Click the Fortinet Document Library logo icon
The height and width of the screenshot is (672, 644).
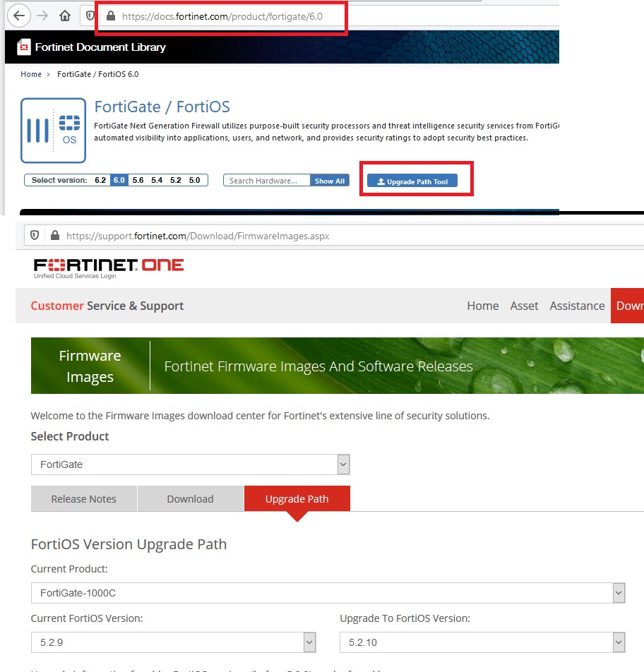click(x=23, y=47)
